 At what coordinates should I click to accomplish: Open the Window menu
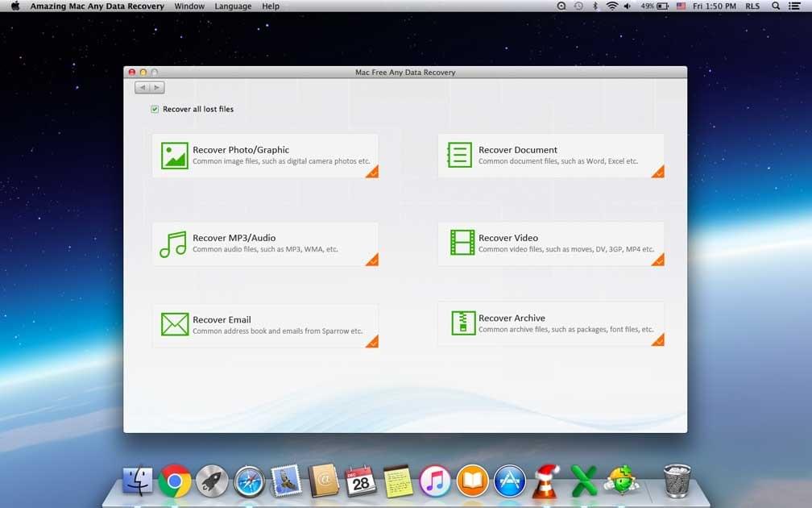tap(189, 6)
